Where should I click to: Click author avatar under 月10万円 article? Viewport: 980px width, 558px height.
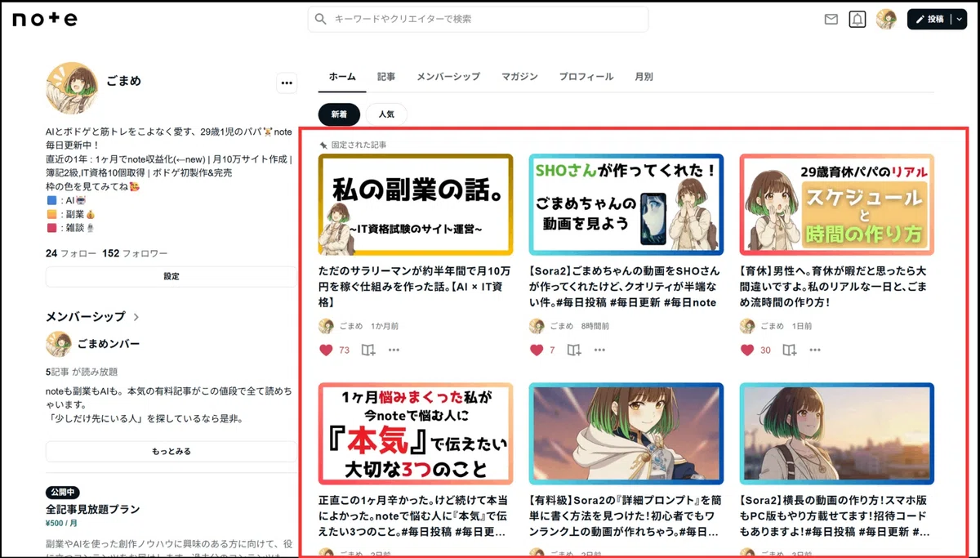(x=326, y=326)
